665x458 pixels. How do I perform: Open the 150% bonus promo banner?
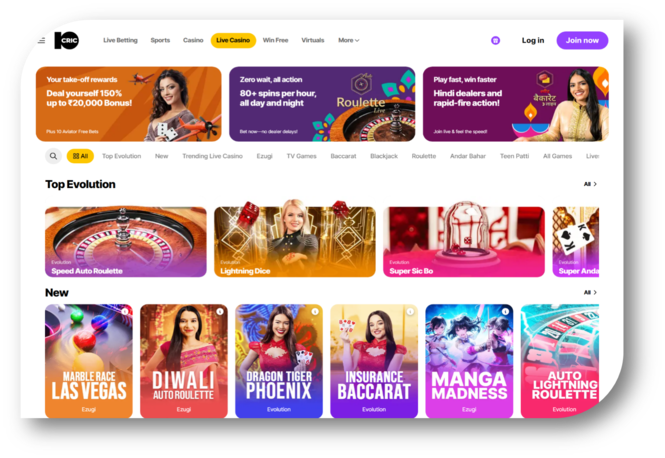[129, 104]
